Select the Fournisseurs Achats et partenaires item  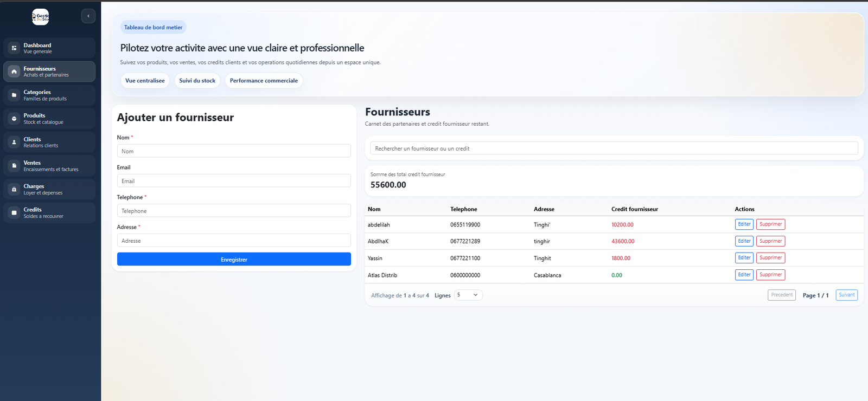tap(49, 72)
